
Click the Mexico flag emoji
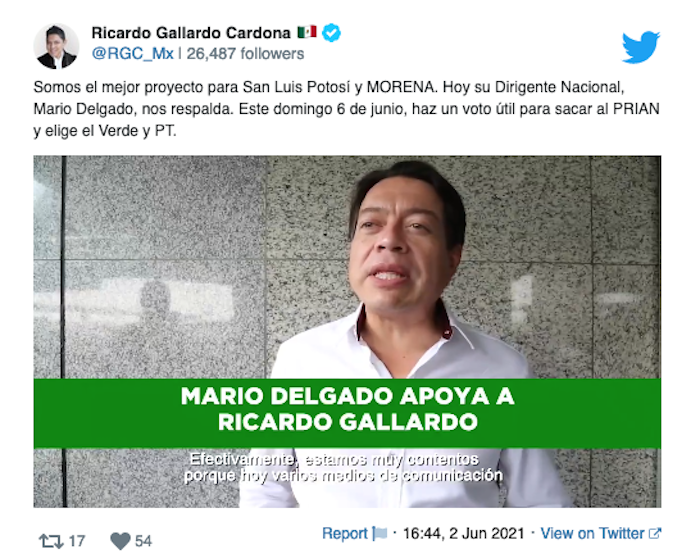pyautogui.click(x=307, y=32)
